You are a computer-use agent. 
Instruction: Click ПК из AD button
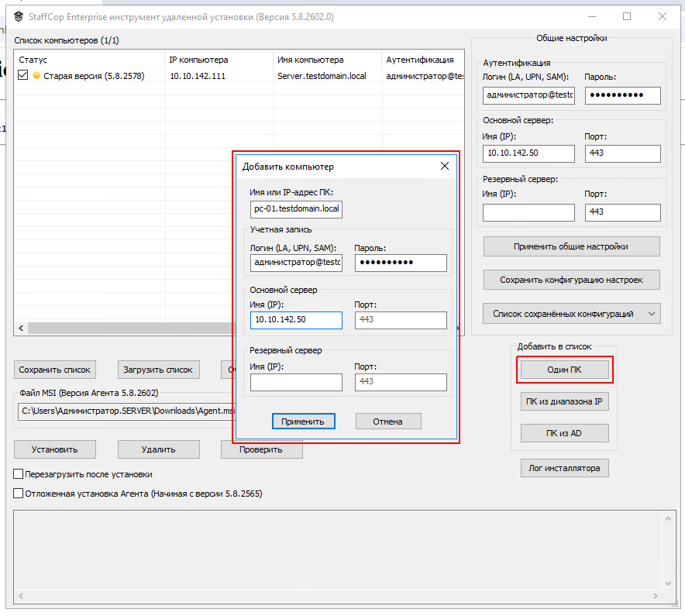564,433
